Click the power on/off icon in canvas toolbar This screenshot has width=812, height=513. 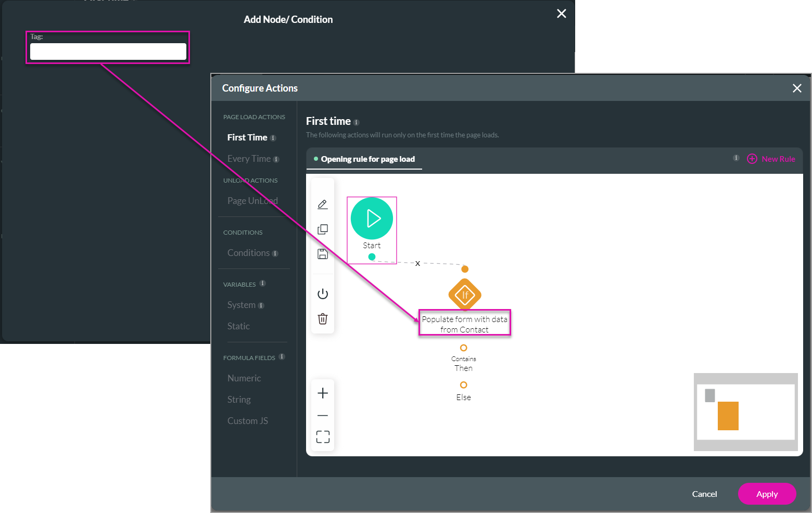click(323, 294)
